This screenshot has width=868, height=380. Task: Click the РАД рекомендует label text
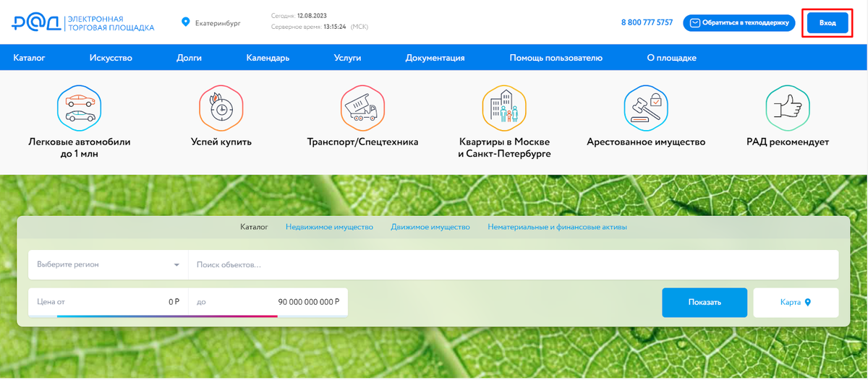coord(788,142)
